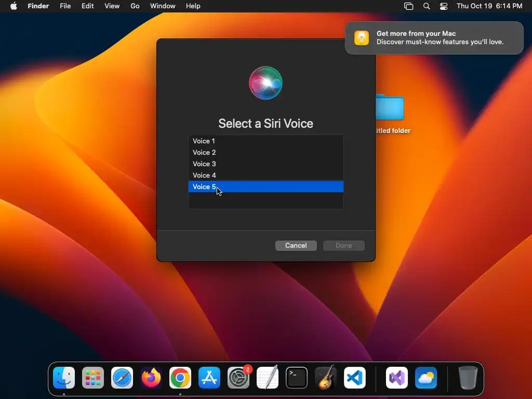Screen dimensions: 532x399
Task: Launch Safari from the Dock
Action: pos(122,378)
